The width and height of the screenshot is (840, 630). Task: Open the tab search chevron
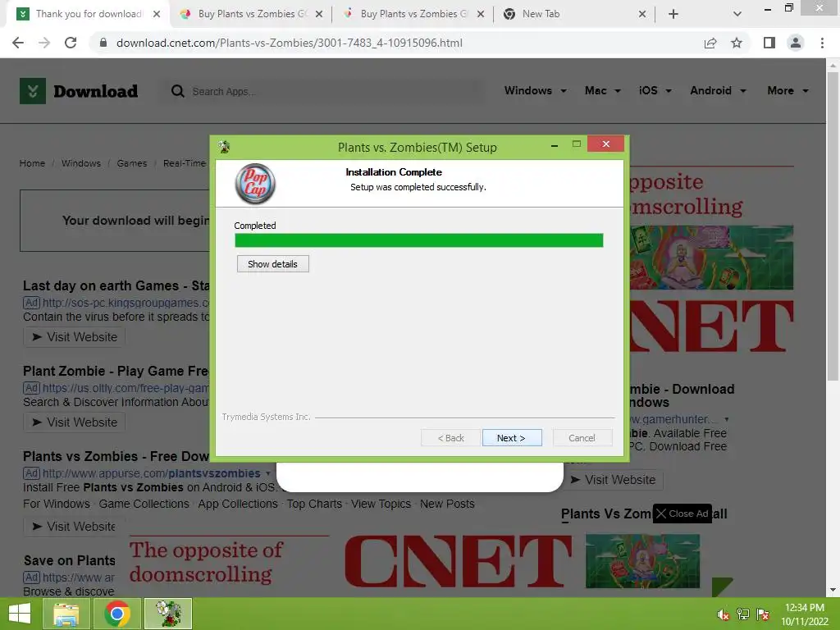(737, 14)
